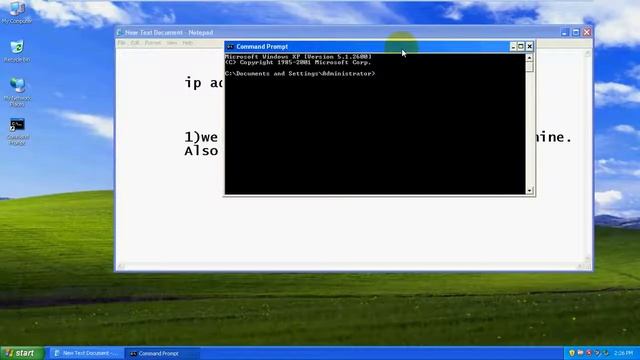Viewport: 640px width, 360px height.
Task: Close the Command Prompt window
Action: coord(529,47)
